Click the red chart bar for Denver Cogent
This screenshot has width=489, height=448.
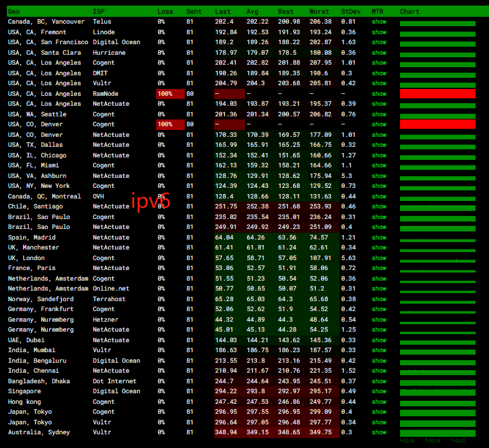pyautogui.click(x=437, y=124)
